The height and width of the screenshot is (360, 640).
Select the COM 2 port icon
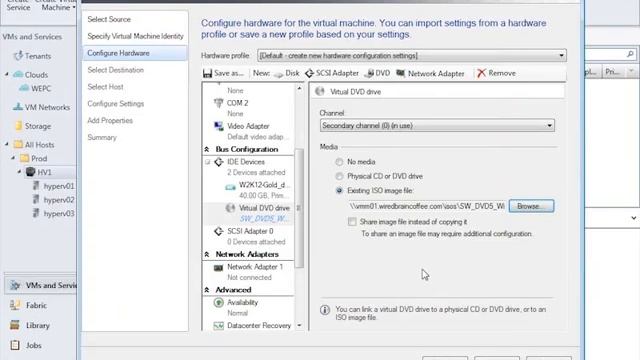coord(218,103)
